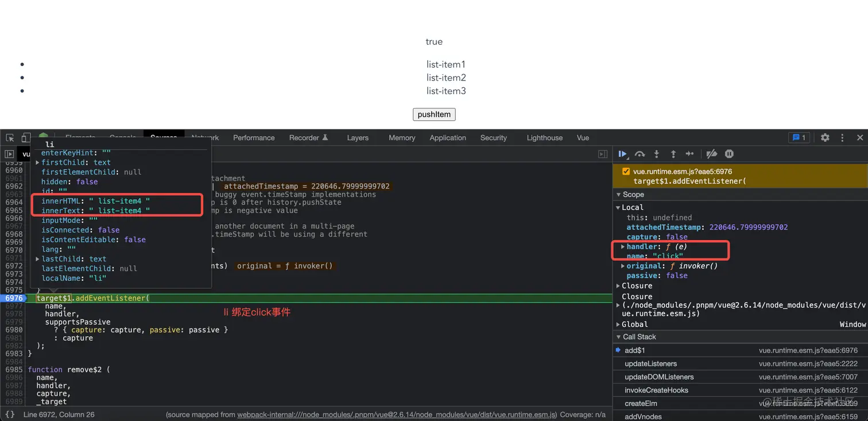
Task: Open DevTools settings gear
Action: point(825,138)
